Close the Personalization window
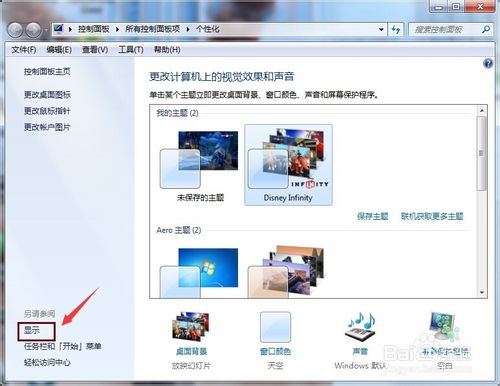The height and width of the screenshot is (386, 500). [480, 7]
